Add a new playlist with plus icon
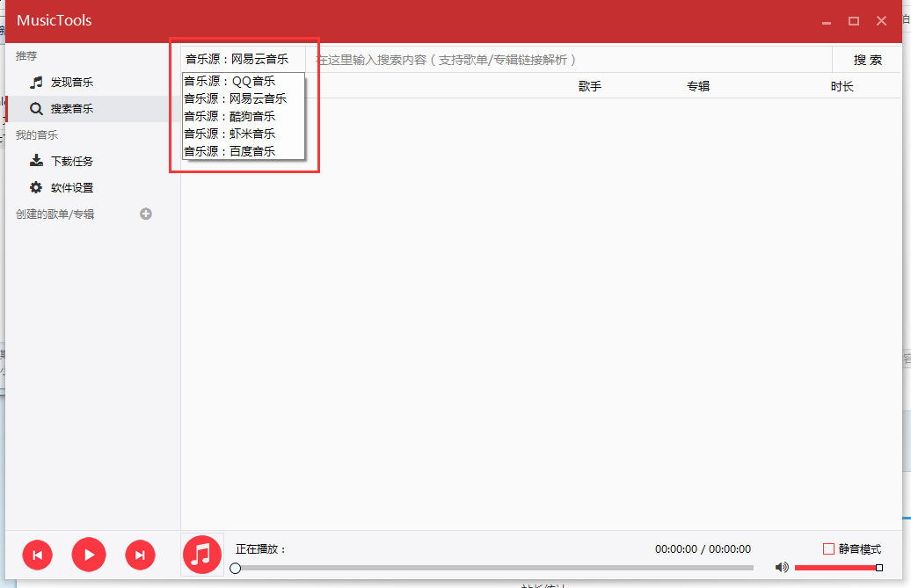Screen dimensions: 911x588 [x=146, y=214]
